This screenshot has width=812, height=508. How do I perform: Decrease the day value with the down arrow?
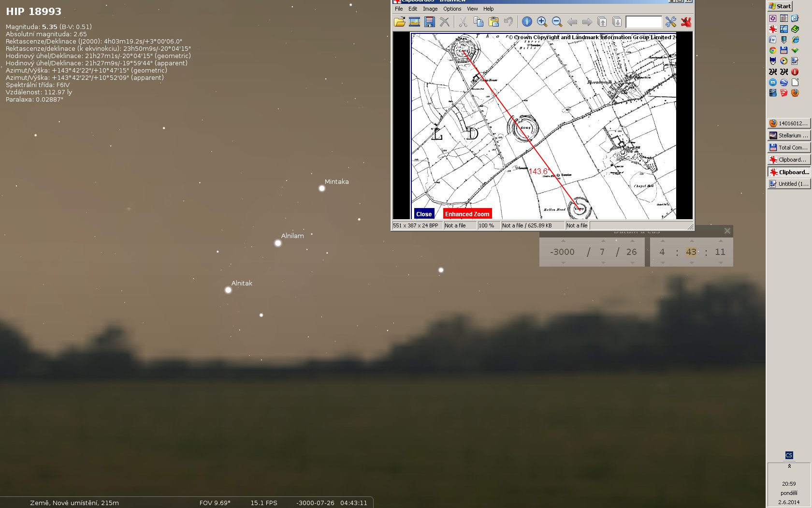pos(632,263)
